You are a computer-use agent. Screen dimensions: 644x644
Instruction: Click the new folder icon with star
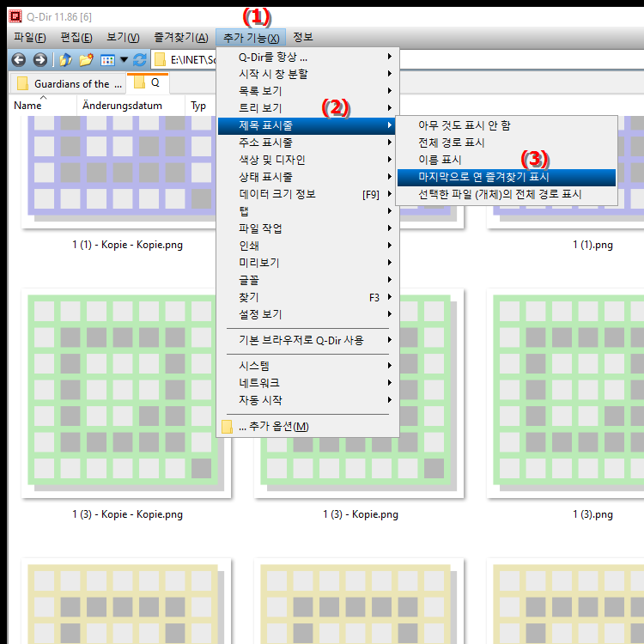click(x=86, y=60)
